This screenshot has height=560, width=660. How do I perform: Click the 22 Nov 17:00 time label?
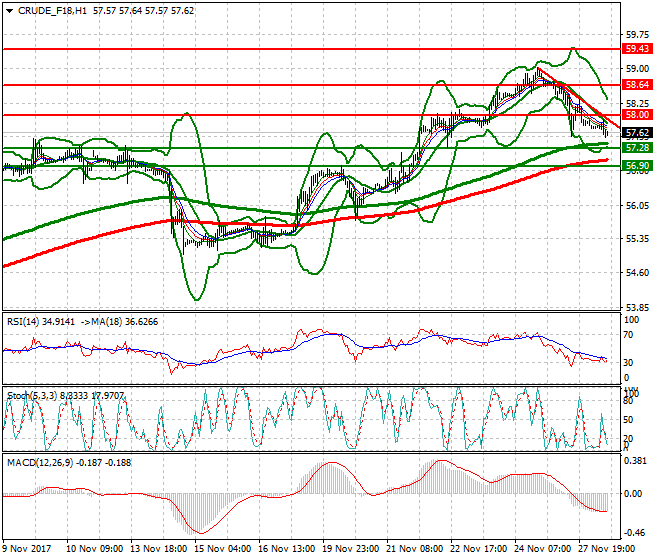pos(479,549)
